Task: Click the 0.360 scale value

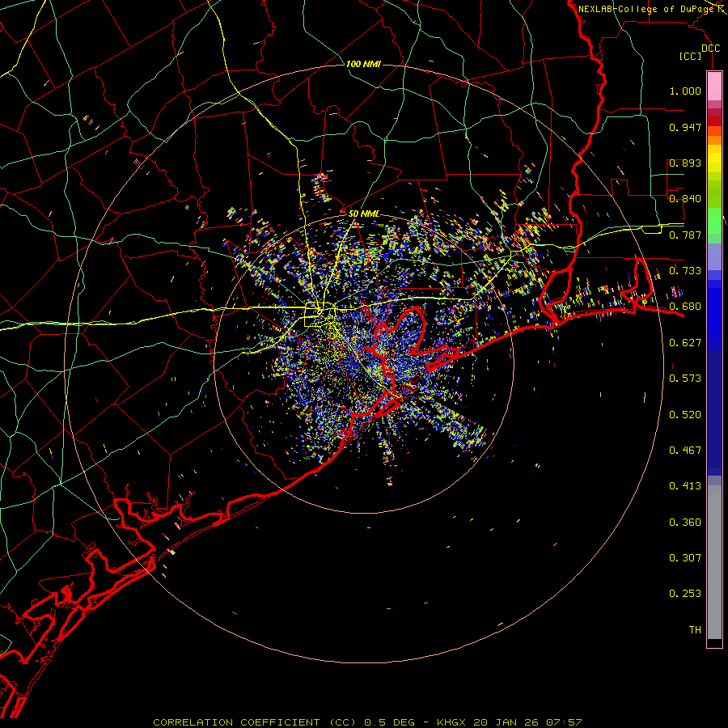Action: [685, 523]
